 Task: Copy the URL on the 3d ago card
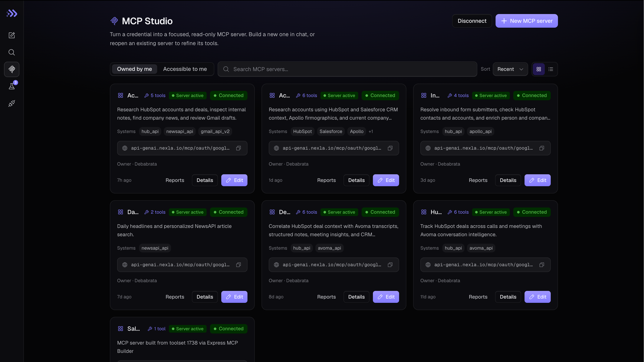tap(542, 148)
